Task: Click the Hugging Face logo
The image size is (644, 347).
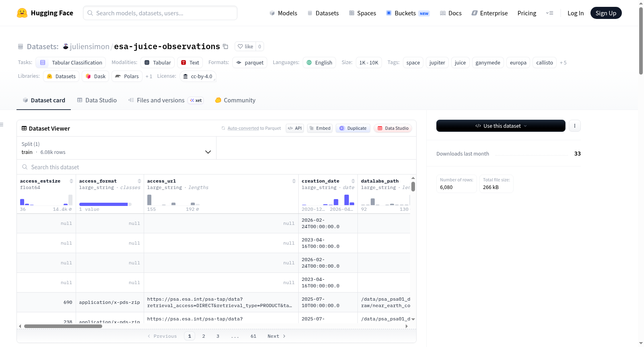Action: click(45, 13)
